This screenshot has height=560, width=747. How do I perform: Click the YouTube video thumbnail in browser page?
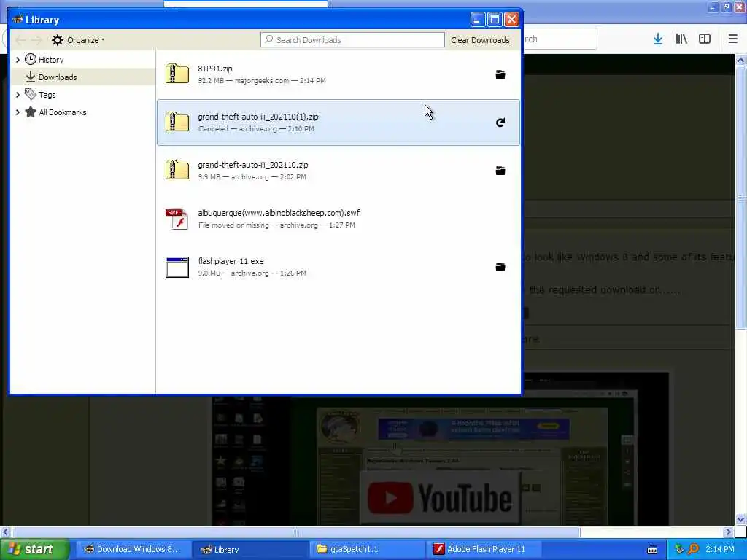pos(440,497)
